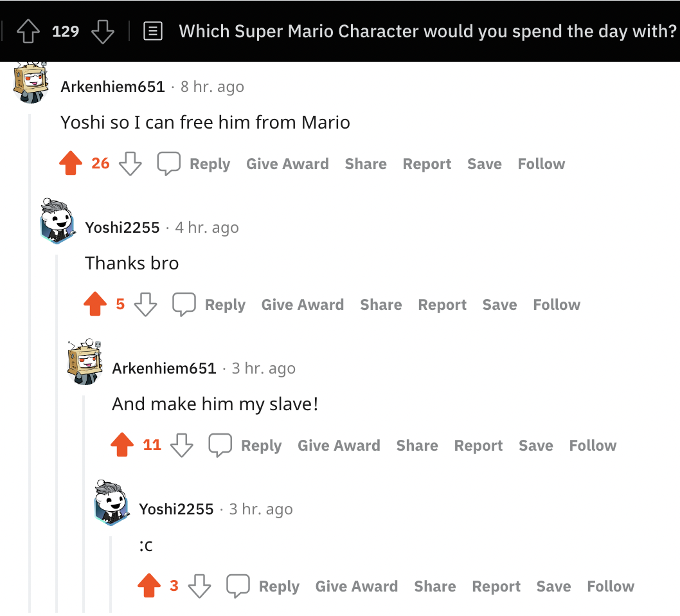Reply to the 'Yoshi so I can free him' comment
680x616 pixels.
[210, 164]
